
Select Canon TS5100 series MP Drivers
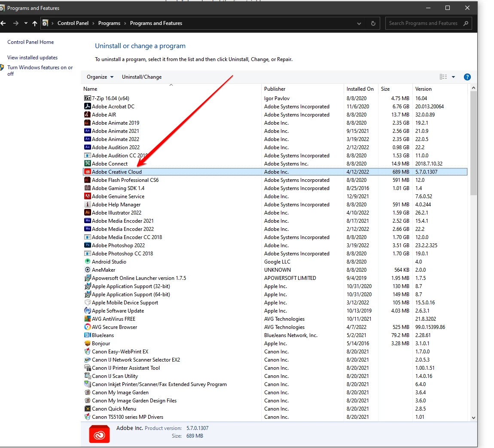pyautogui.click(x=275, y=417)
